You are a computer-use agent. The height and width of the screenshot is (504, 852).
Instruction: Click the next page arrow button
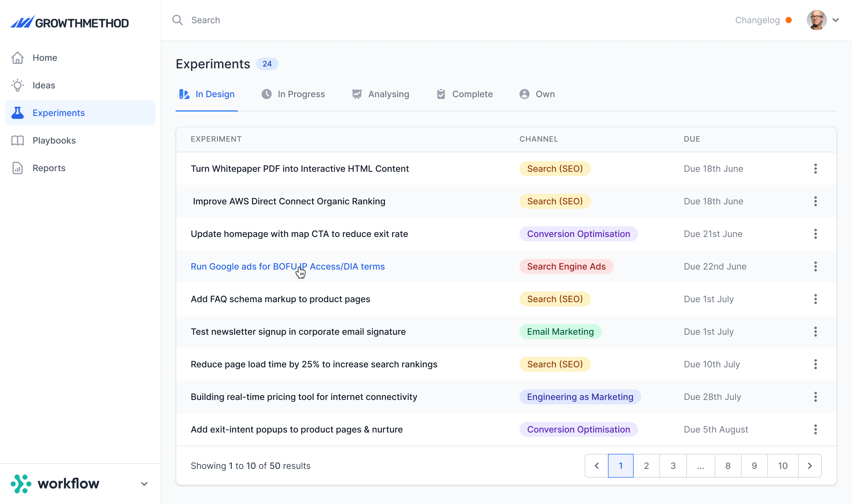pyautogui.click(x=810, y=466)
